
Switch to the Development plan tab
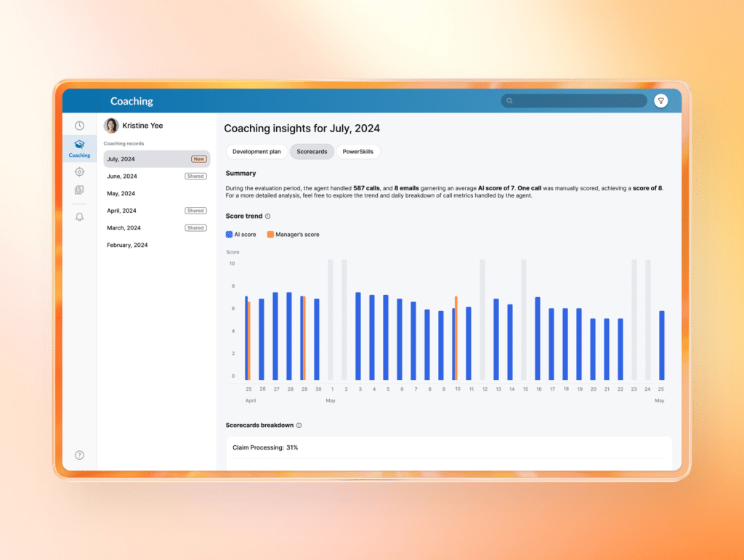256,152
